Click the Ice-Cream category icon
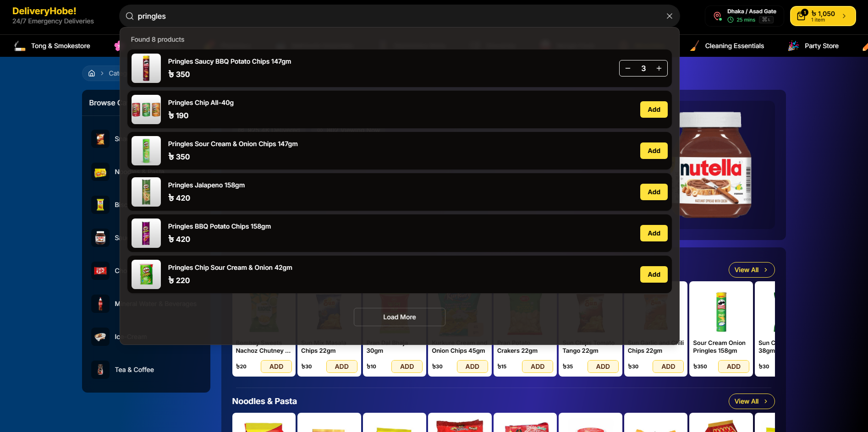 tap(100, 337)
